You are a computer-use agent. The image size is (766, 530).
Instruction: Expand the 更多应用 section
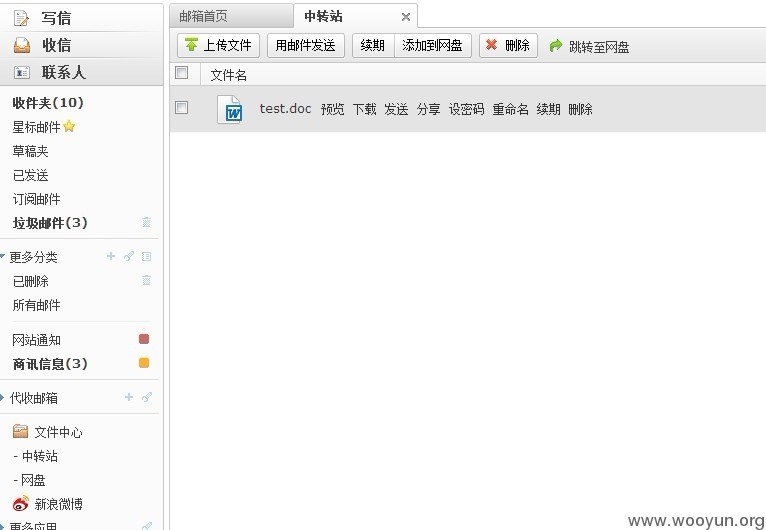tap(2, 526)
